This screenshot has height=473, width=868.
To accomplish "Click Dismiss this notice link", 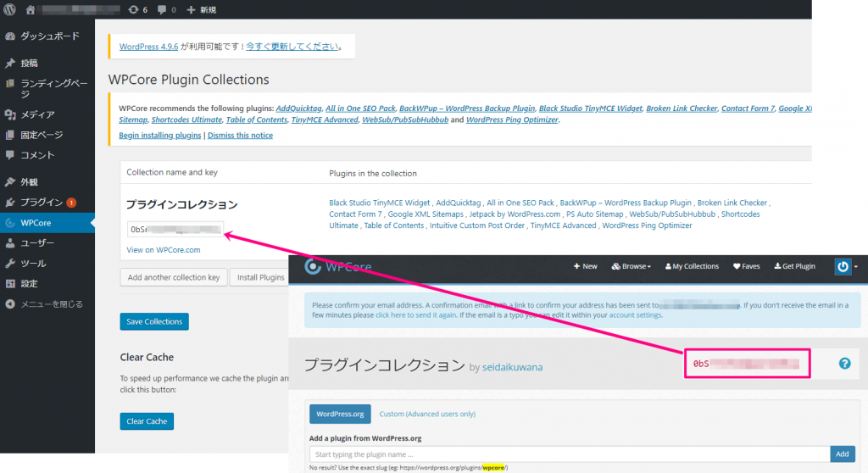I will click(x=240, y=135).
